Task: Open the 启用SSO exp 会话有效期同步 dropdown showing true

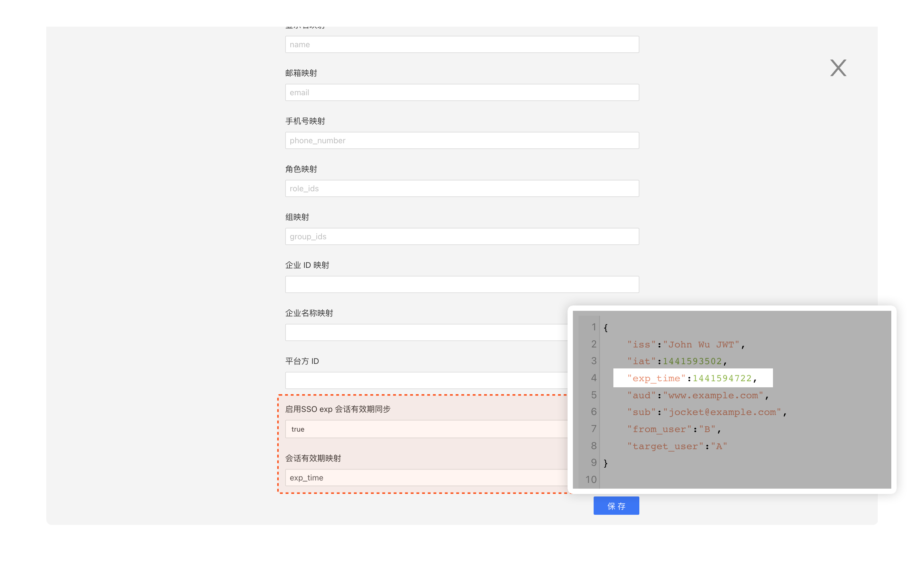Action: [426, 429]
